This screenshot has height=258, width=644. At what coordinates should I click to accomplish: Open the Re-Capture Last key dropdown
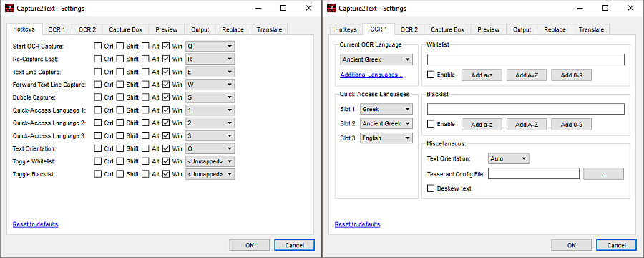pos(210,59)
